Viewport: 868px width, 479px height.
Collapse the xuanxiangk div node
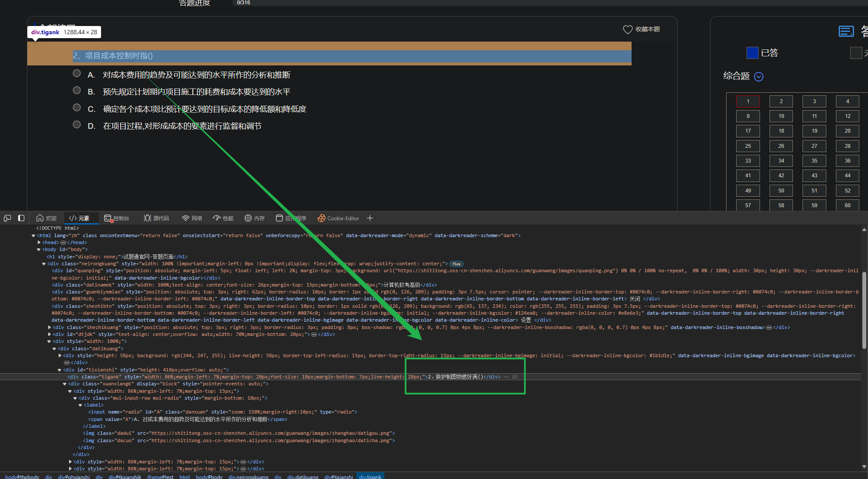click(65, 384)
